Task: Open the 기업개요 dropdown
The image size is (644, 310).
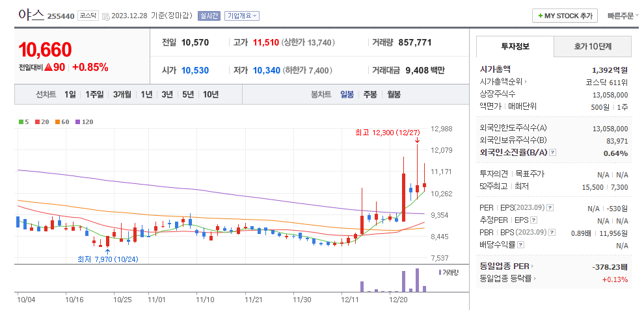Action: (241, 16)
